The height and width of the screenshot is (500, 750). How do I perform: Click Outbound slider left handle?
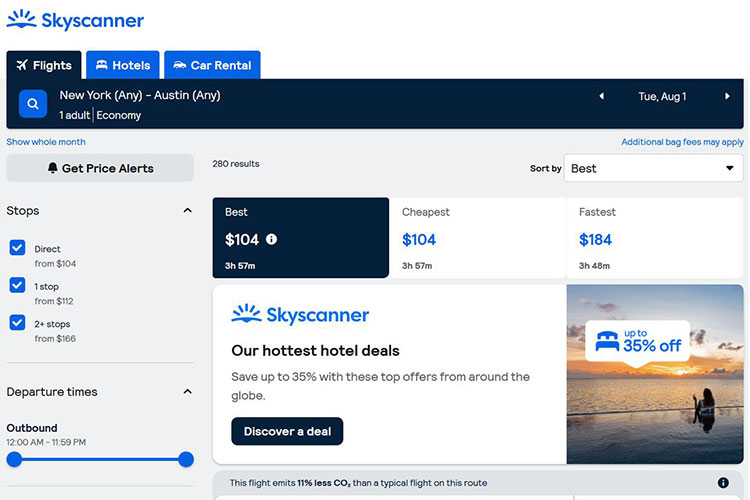[x=14, y=459]
